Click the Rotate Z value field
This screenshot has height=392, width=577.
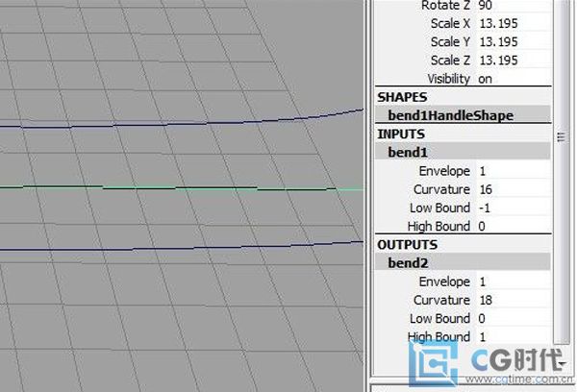click(x=485, y=6)
